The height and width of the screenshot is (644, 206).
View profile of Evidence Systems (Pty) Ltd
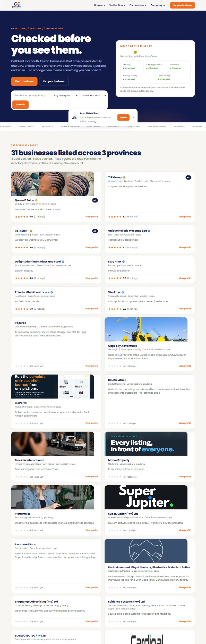click(185, 622)
